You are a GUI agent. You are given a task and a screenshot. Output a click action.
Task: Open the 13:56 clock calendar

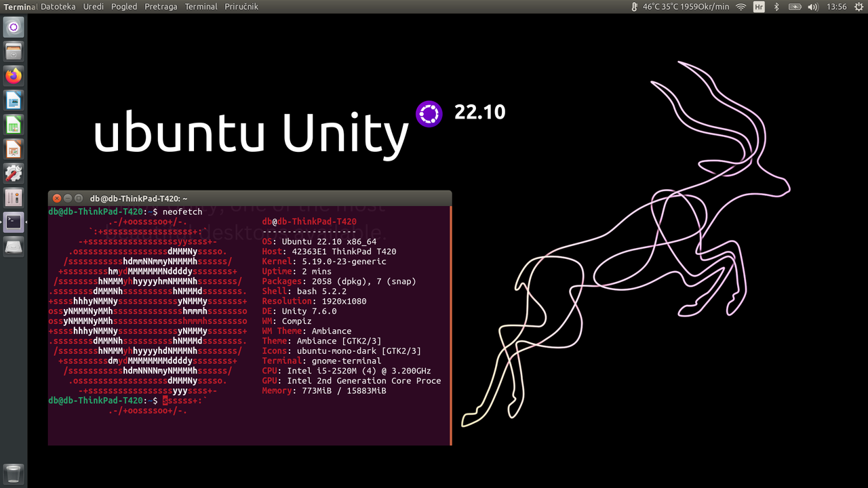click(x=837, y=7)
